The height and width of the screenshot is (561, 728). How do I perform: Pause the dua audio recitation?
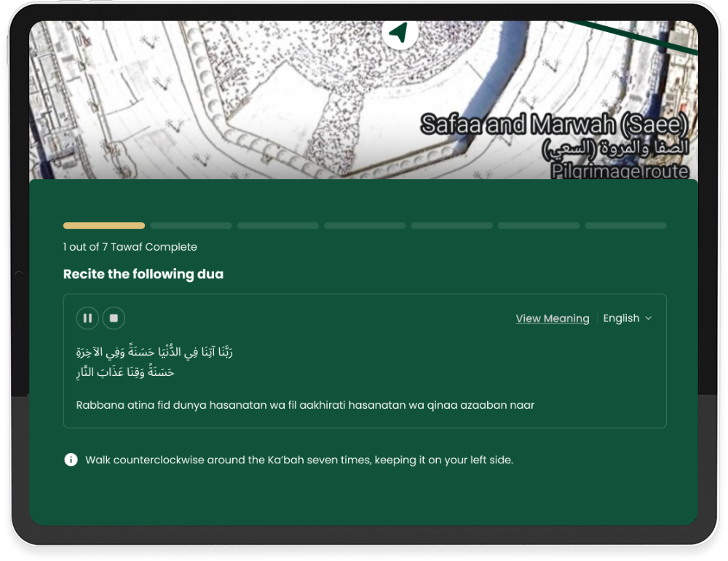click(x=87, y=318)
